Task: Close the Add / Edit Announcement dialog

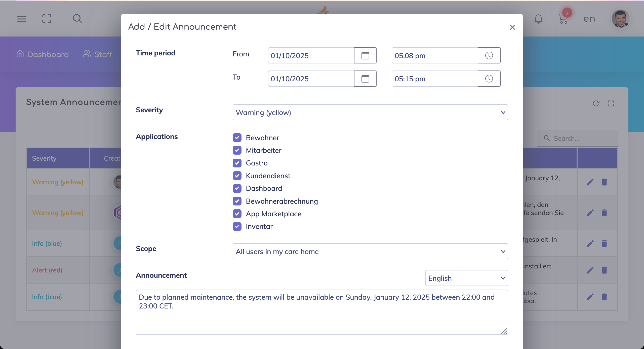Action: [512, 27]
